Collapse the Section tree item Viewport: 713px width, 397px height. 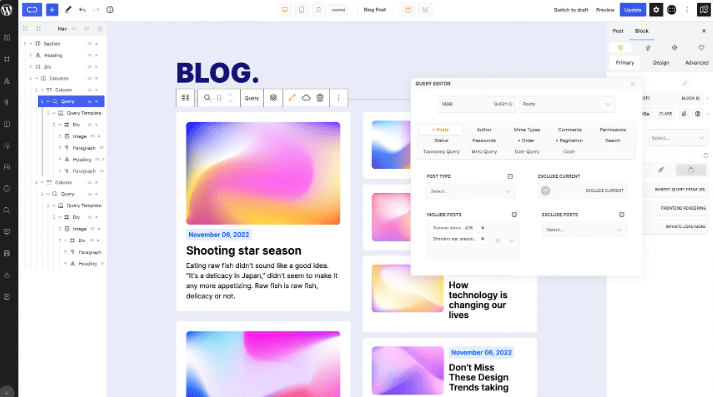31,44
